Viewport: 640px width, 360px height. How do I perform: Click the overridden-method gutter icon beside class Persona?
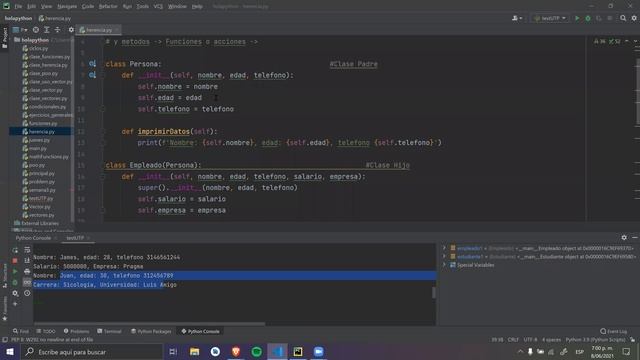click(92, 64)
